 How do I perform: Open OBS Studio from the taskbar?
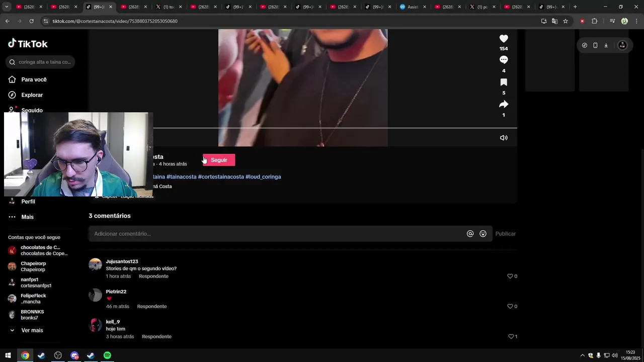58,355
